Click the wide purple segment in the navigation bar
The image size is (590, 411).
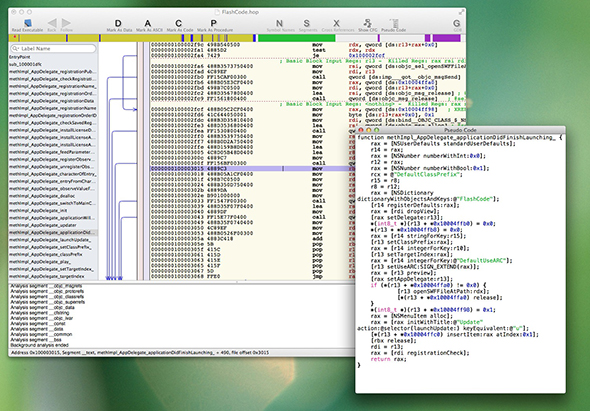[446, 38]
